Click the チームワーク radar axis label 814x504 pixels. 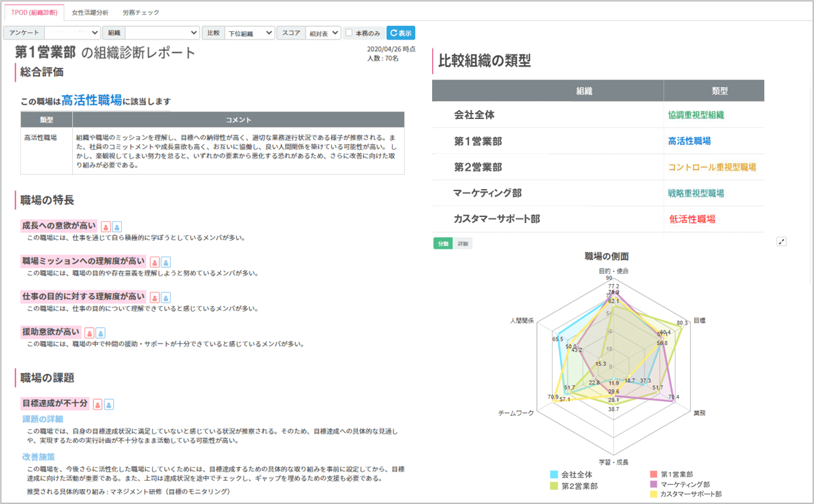tap(516, 413)
